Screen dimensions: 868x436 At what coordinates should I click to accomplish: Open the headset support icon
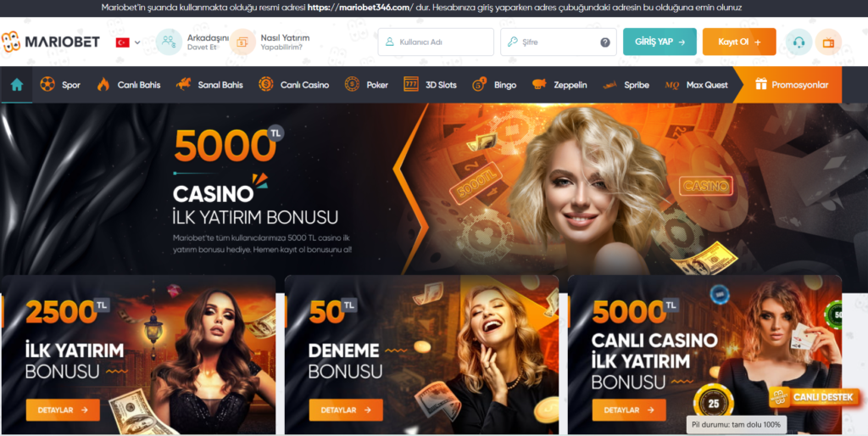point(798,42)
